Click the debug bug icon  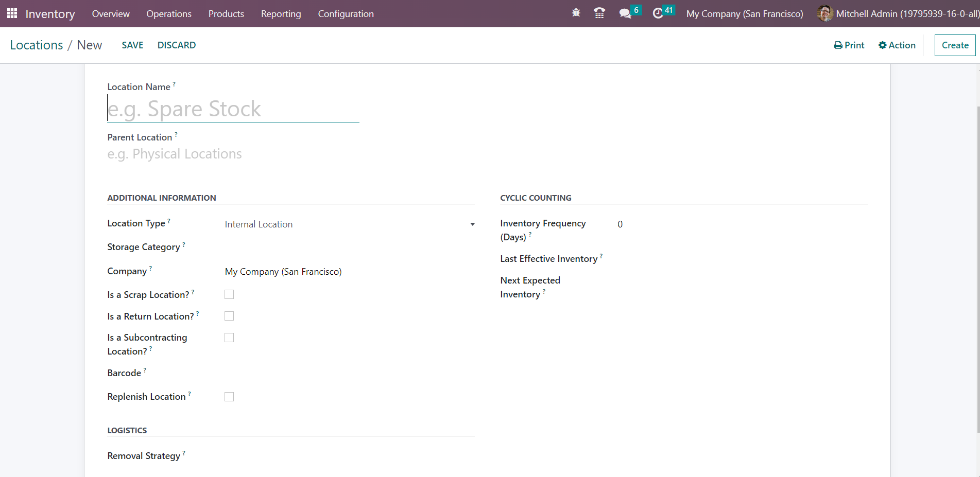[x=576, y=13]
